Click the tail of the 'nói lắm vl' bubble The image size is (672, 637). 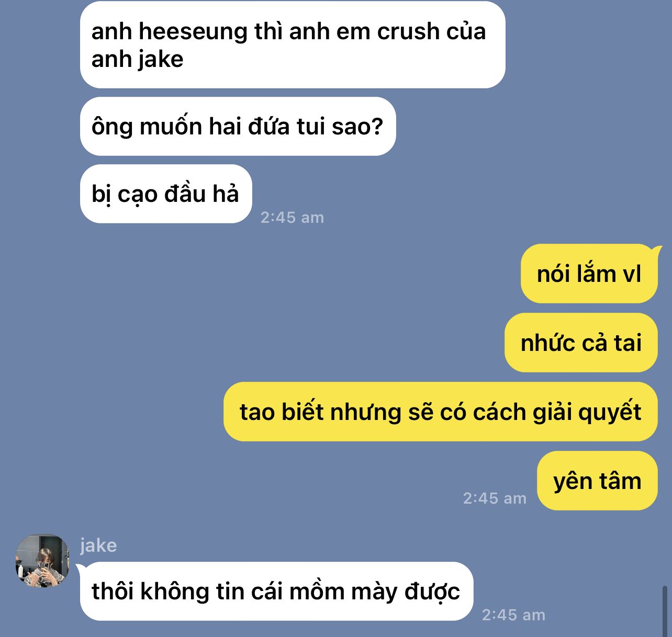coord(656,250)
